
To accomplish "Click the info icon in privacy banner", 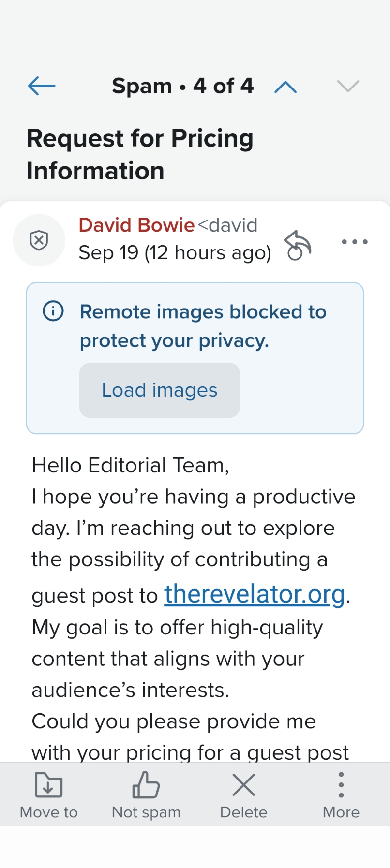I will coord(53,311).
